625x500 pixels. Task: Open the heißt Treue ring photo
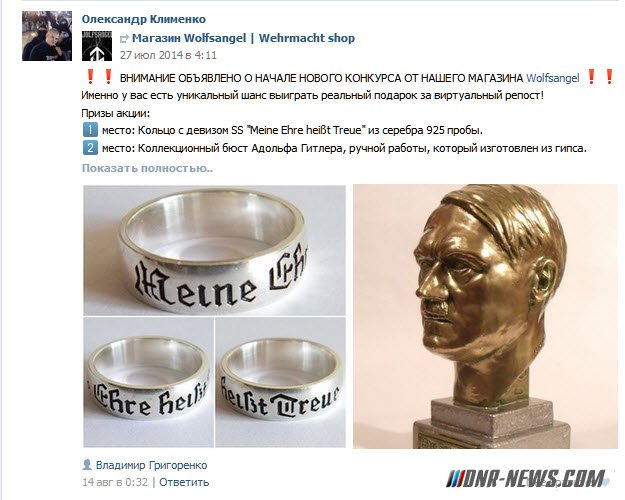click(281, 382)
